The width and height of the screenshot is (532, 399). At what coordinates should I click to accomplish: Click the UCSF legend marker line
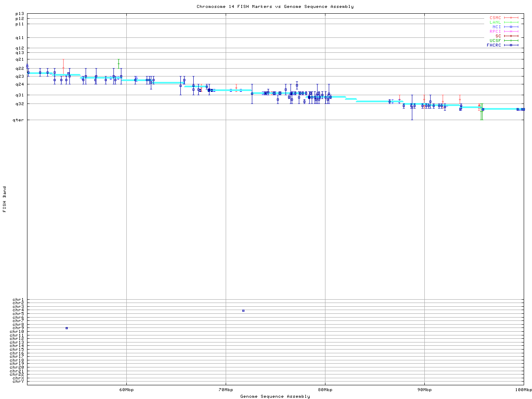(x=511, y=41)
